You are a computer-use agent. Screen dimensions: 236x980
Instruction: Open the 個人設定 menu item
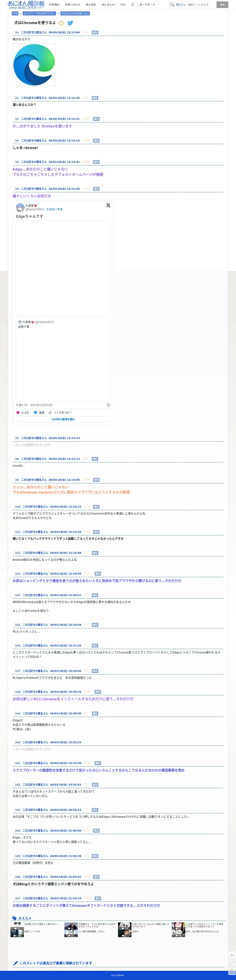pos(91,5)
